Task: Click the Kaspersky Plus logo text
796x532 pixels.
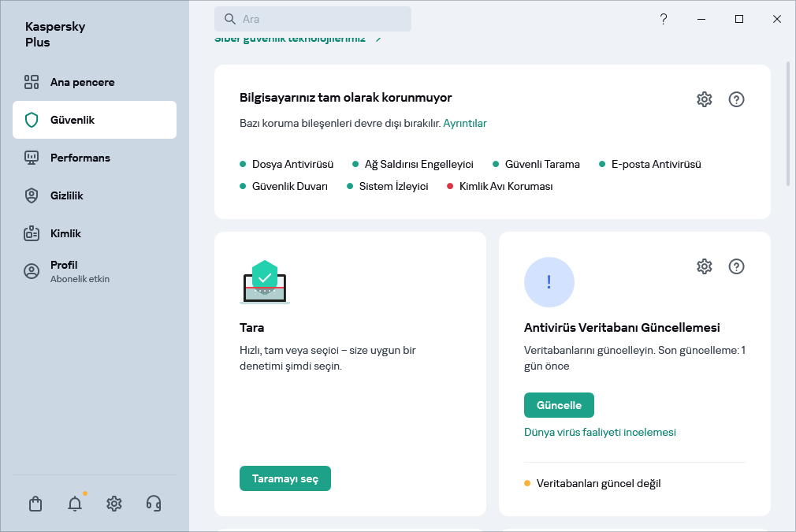Action: point(55,34)
